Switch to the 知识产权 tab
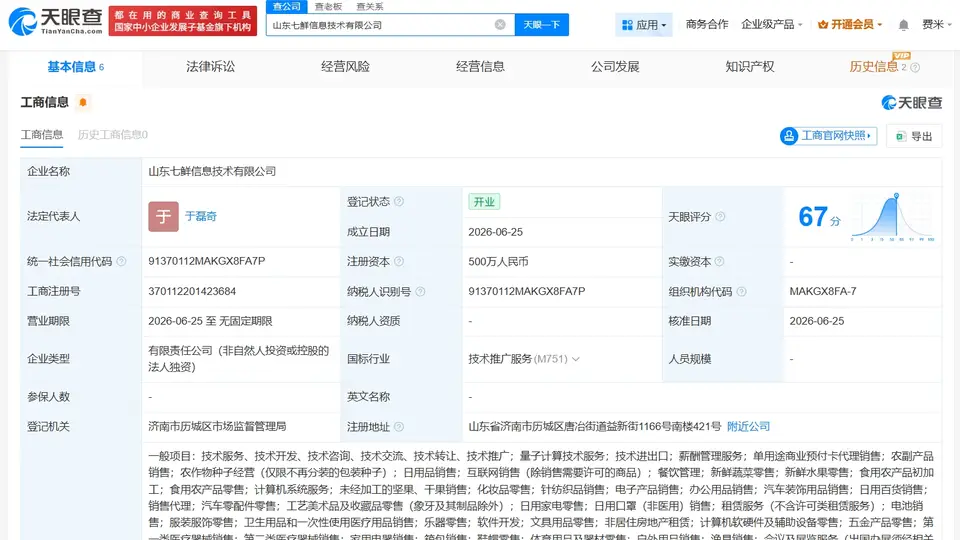Viewport: 960px width, 540px height. pyautogui.click(x=749, y=67)
